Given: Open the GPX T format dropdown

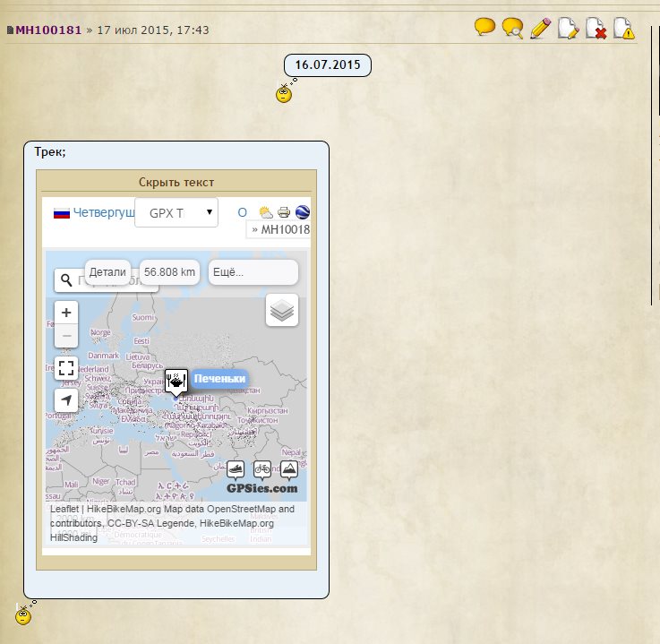Looking at the screenshot, I should 176,213.
